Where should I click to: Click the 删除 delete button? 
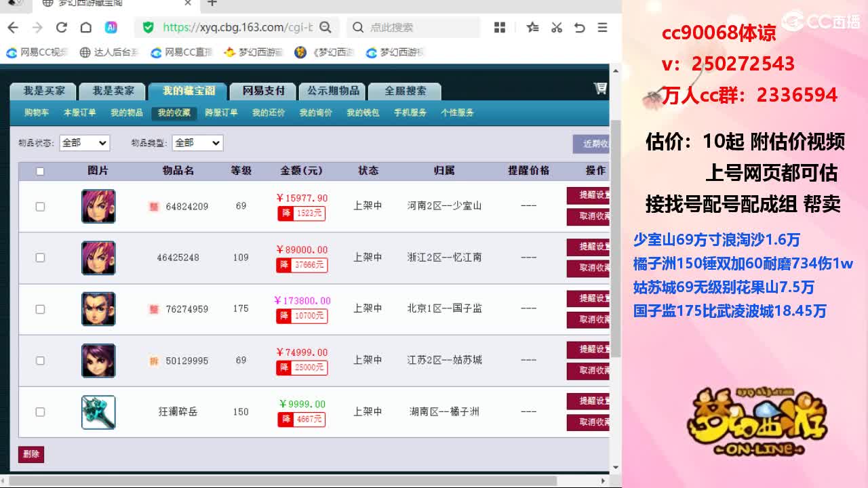31,454
